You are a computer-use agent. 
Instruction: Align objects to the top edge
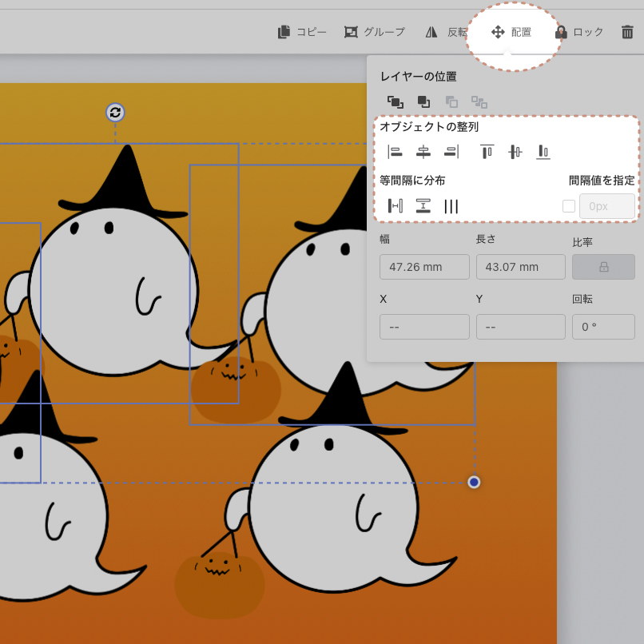[487, 152]
